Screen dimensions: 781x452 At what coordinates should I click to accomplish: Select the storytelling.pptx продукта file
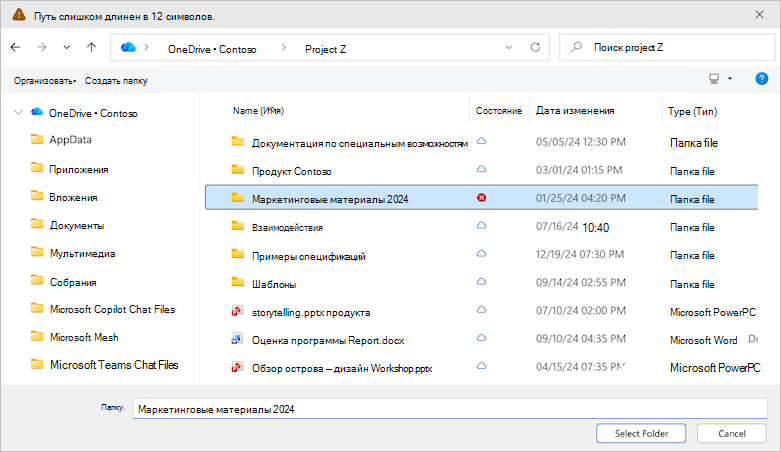[x=311, y=312]
